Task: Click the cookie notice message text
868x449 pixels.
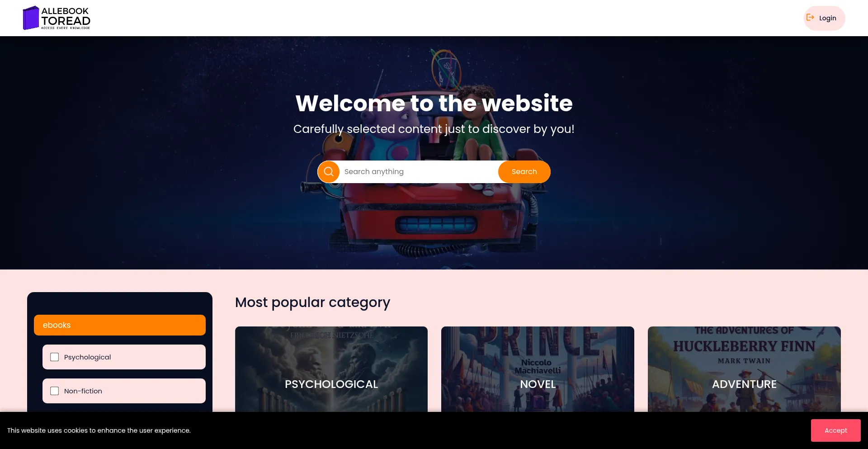Action: point(99,430)
